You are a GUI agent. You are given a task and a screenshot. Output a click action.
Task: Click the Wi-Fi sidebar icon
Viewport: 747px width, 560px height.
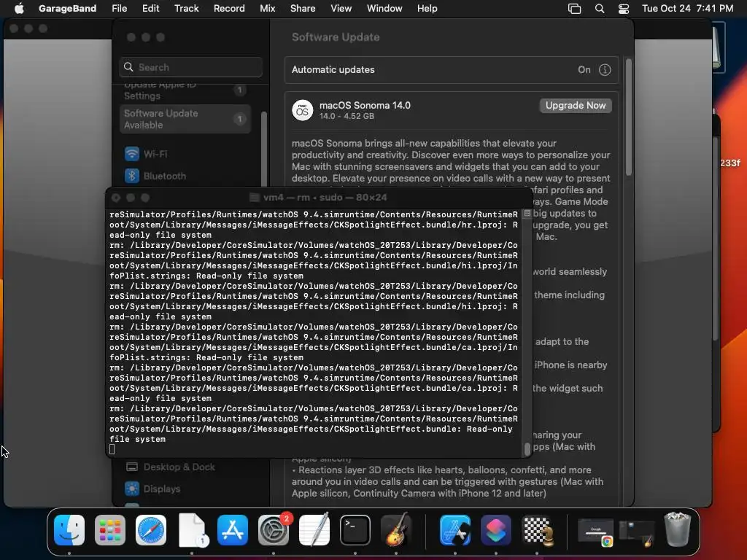132,154
